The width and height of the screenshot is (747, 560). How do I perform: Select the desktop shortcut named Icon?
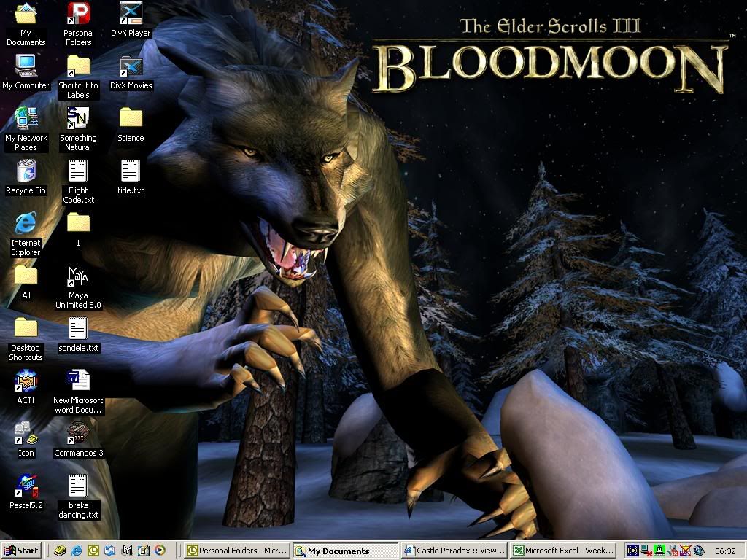(26, 439)
